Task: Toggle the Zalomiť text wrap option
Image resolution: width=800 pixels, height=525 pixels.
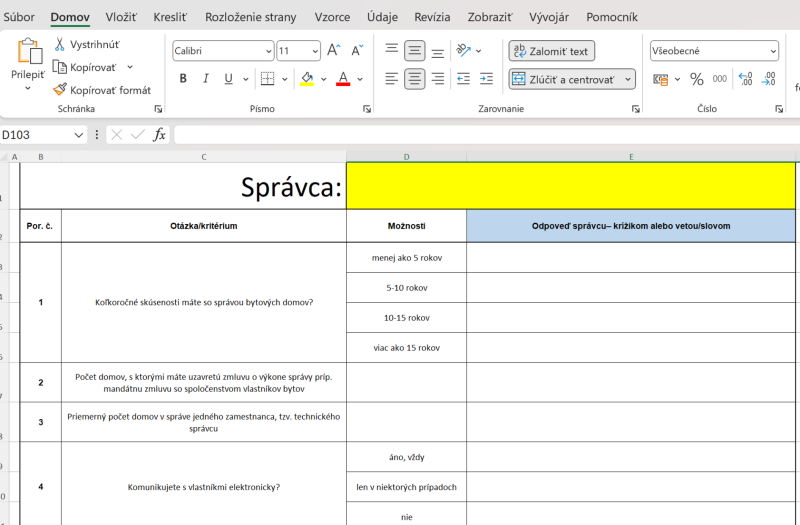Action: [x=551, y=51]
